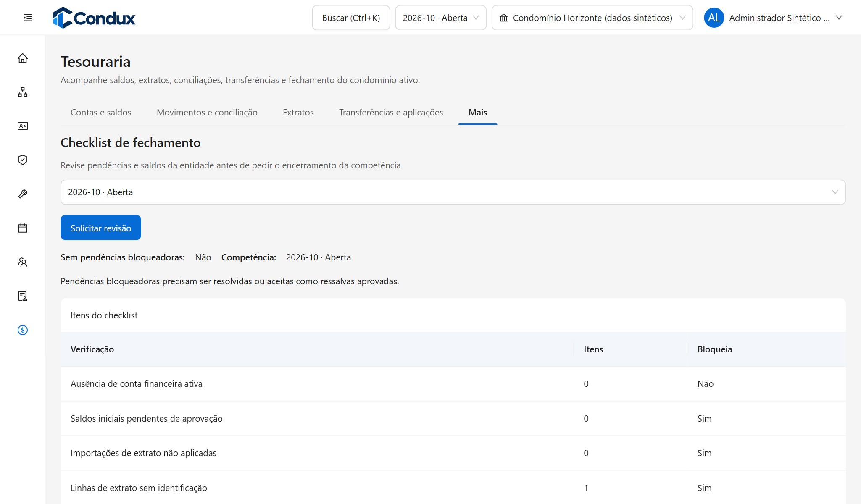The image size is (861, 504).
Task: Open the header 2026-10 · Aberta period dropdown
Action: [x=440, y=18]
